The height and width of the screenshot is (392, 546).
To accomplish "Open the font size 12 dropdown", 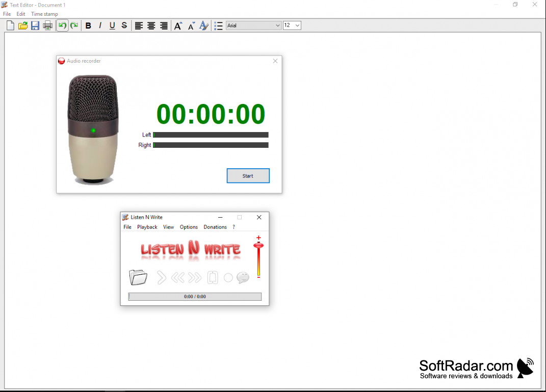I will pos(292,25).
